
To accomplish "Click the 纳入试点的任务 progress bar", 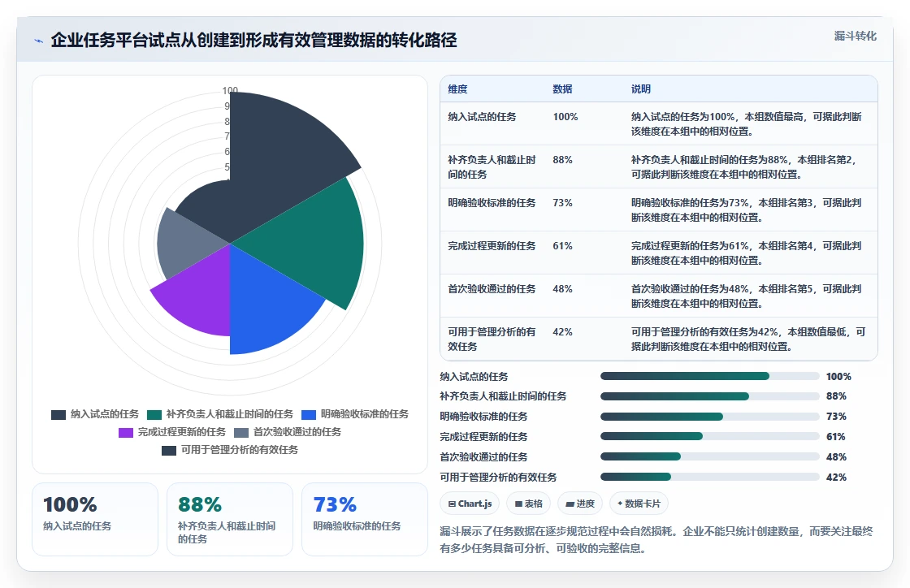I will coord(710,376).
